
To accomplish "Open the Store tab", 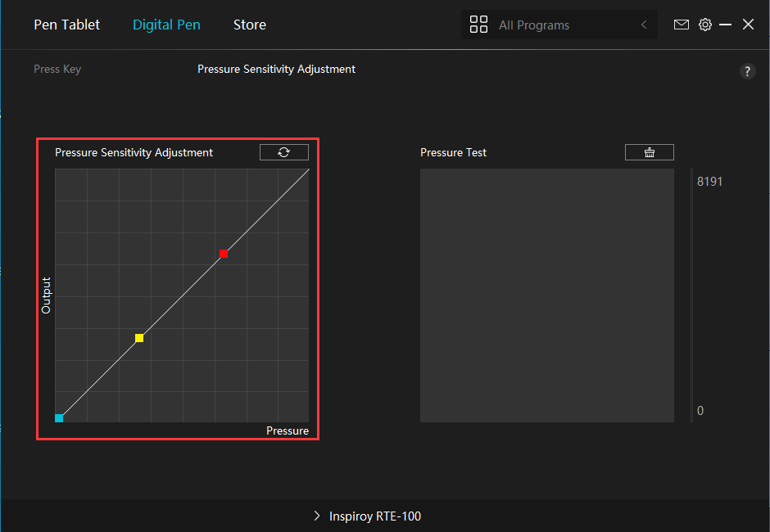I will click(249, 25).
